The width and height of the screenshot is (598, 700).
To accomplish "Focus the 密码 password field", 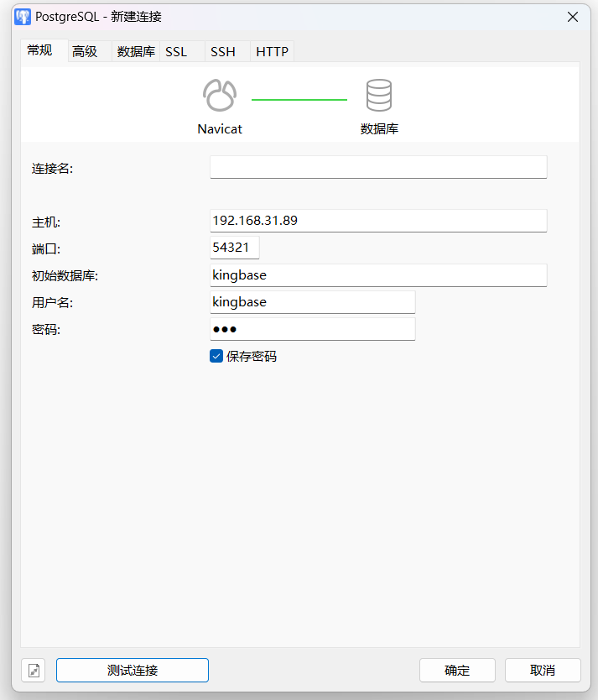I will point(312,329).
